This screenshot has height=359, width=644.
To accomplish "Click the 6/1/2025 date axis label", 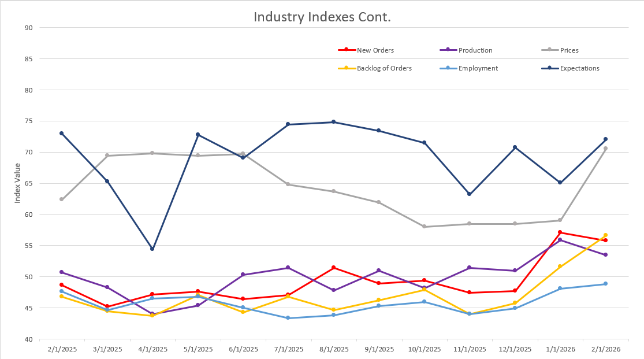I will (243, 350).
